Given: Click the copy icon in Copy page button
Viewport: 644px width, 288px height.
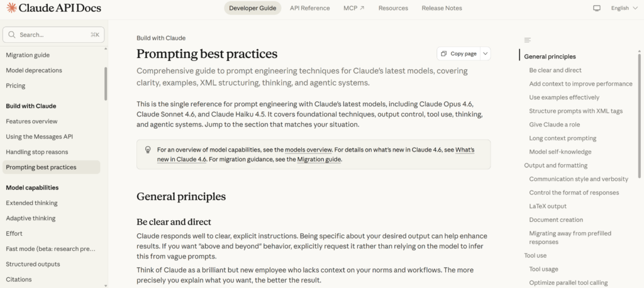Looking at the screenshot, I should point(443,54).
